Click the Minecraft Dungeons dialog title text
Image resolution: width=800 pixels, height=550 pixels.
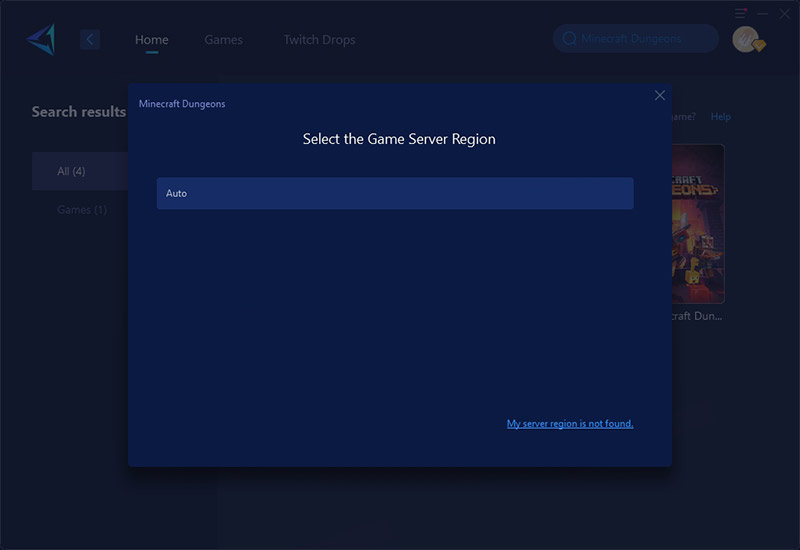coord(182,104)
